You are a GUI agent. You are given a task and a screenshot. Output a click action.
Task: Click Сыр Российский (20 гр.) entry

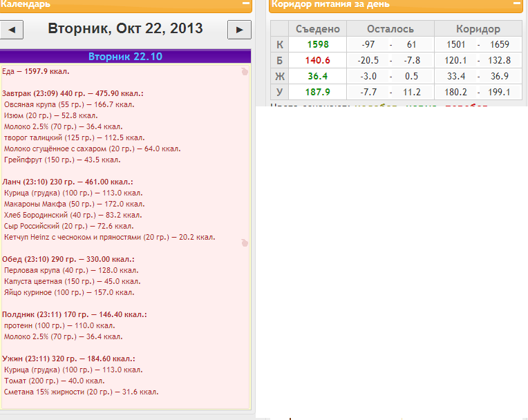pyautogui.click(x=68, y=226)
